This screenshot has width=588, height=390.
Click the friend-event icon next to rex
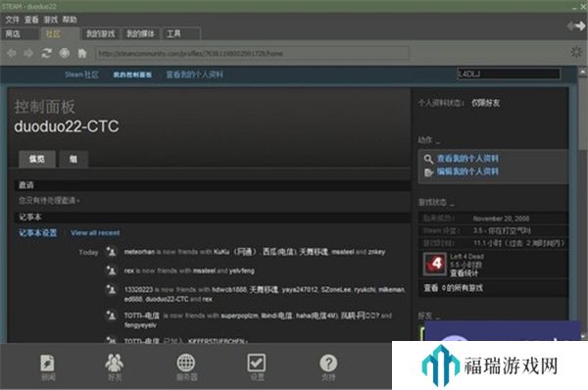point(111,270)
